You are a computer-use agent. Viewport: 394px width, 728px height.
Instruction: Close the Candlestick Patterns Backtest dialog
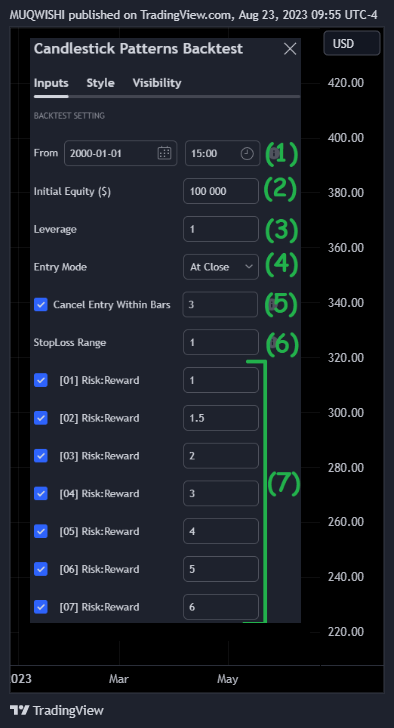point(290,49)
